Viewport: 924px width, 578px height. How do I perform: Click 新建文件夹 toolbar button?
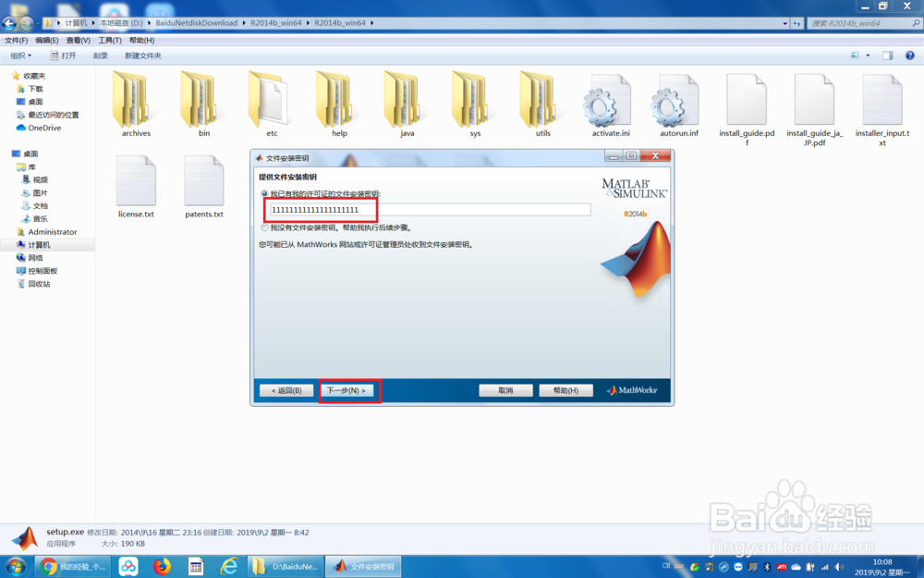click(142, 55)
